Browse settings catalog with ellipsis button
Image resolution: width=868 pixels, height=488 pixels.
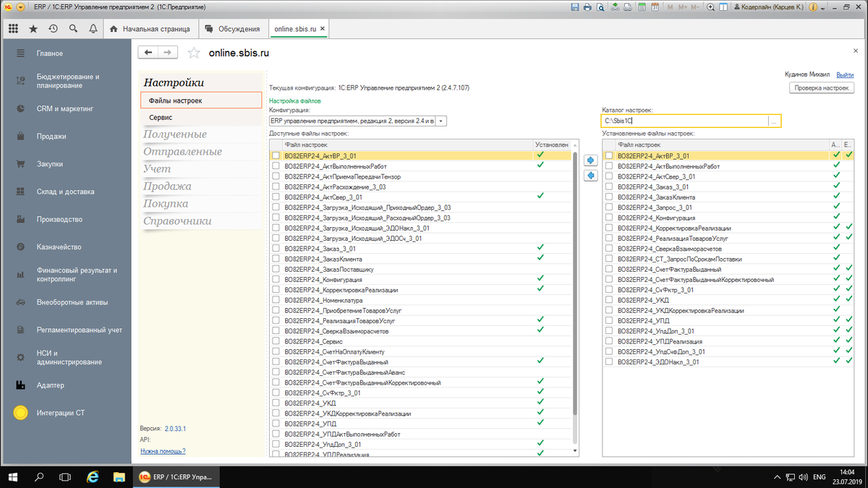pyautogui.click(x=774, y=121)
